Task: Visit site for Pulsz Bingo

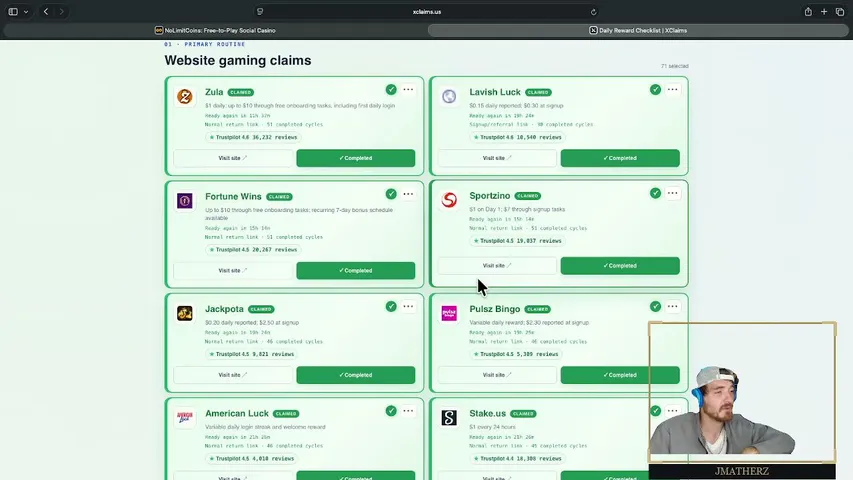Action: point(497,375)
